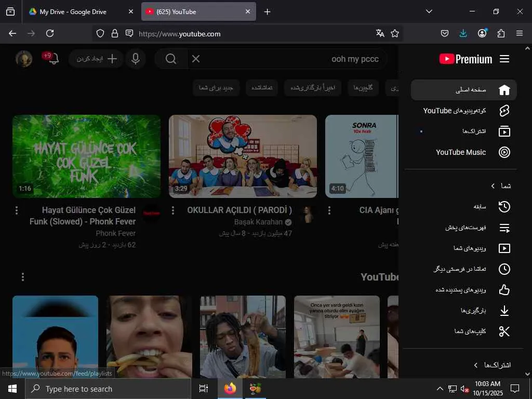Open short with 'Önce yer vardı' caption
532x399 pixels.
pos(337,337)
